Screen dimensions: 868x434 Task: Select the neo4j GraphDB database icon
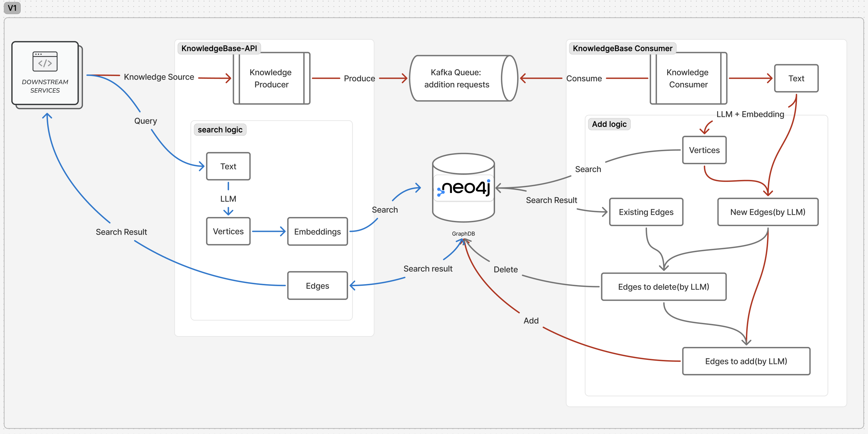tap(463, 188)
